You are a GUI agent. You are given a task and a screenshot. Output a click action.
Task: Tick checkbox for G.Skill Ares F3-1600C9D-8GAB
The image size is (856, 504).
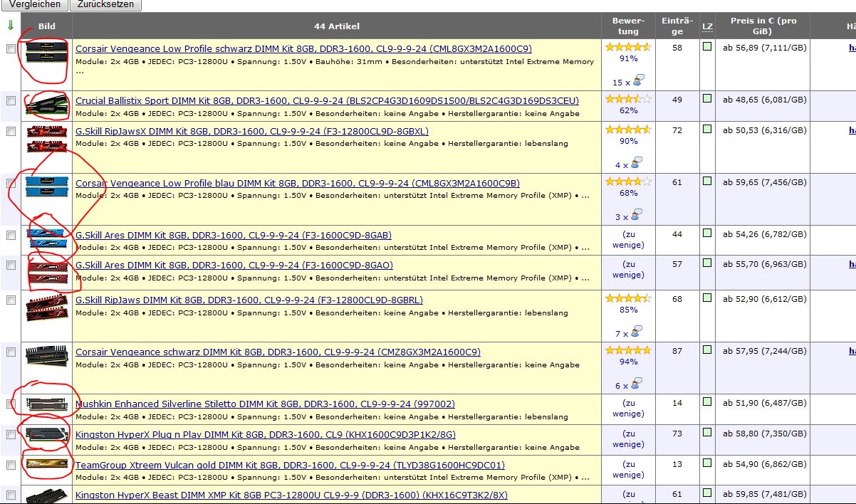click(x=11, y=235)
